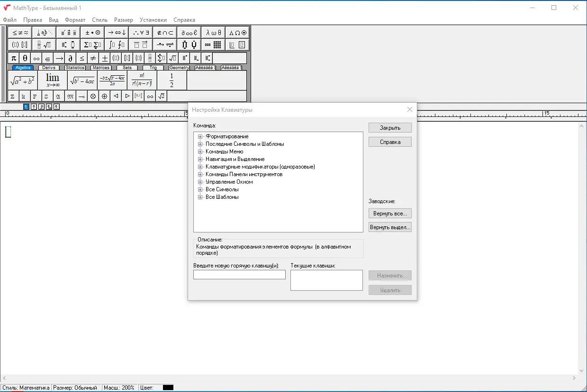Insert the limit x→∞ expression
This screenshot has width=587, height=392.
point(53,80)
